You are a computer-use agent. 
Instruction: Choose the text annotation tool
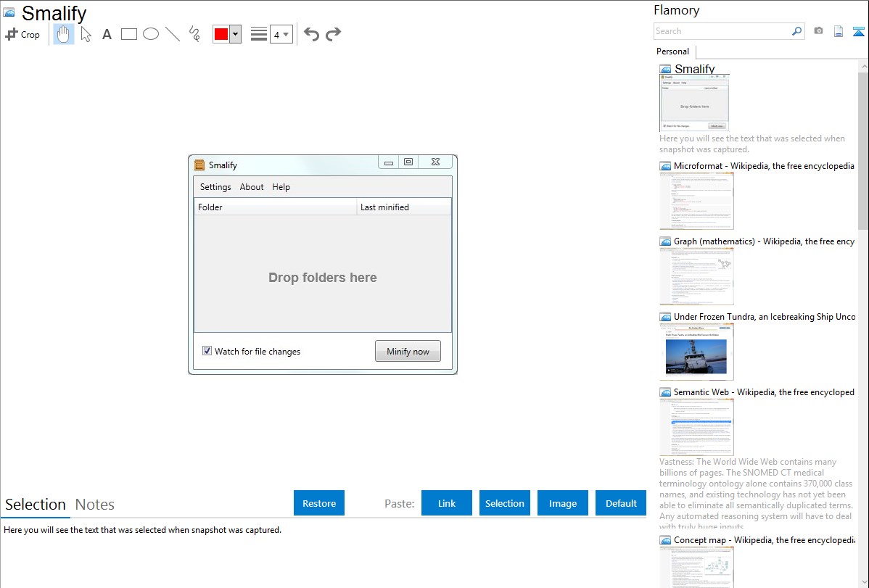click(x=107, y=34)
